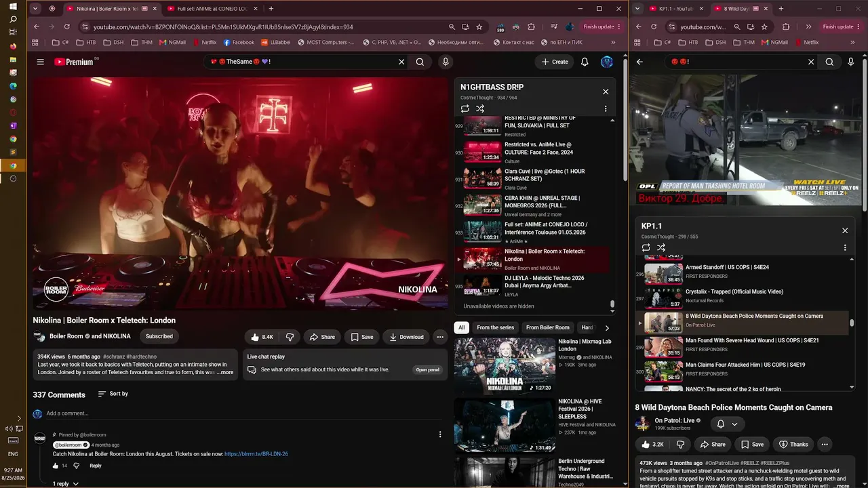The width and height of the screenshot is (868, 488).
Task: Share the Nikolina Boiler Room video
Action: (323, 337)
